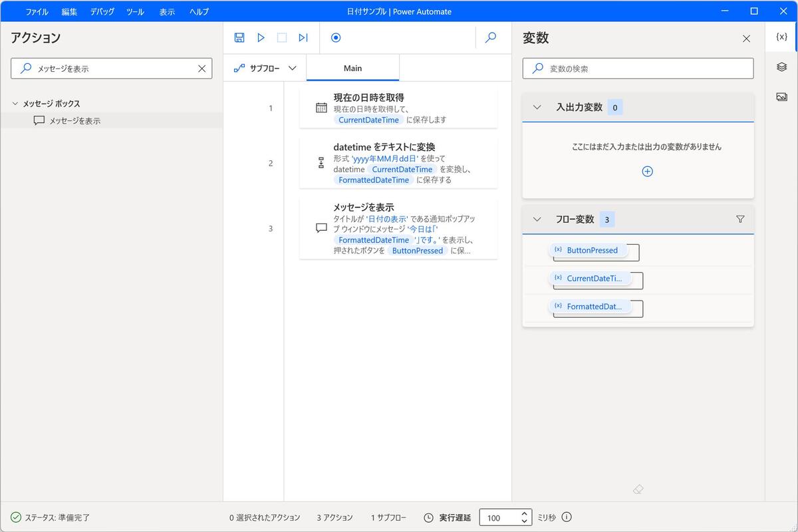The image size is (798, 532).
Task: Select the ButtonPressed flow variable
Action: [589, 251]
